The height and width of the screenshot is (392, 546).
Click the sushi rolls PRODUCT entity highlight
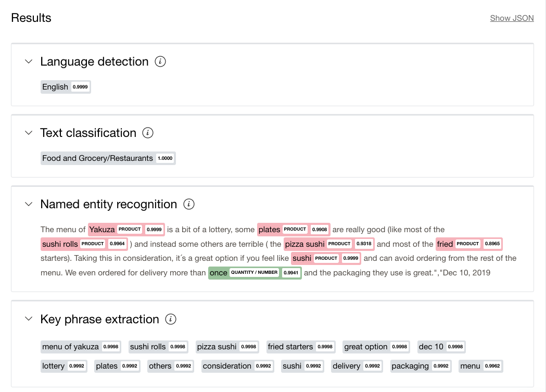tap(84, 244)
